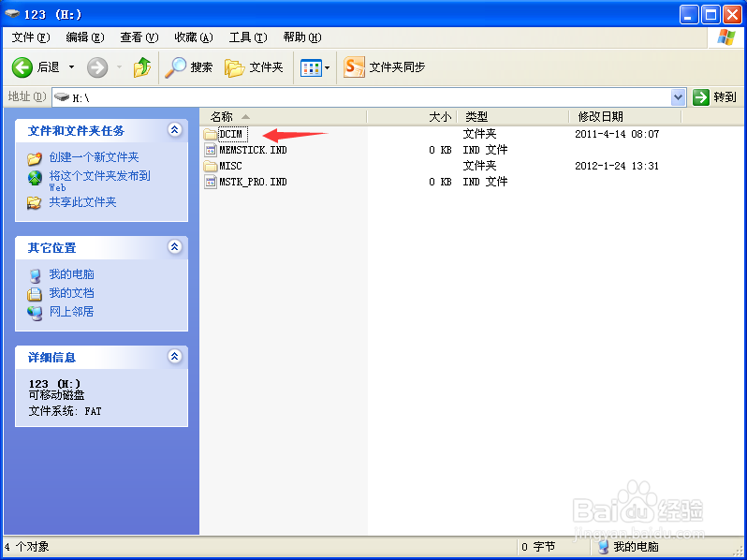Maximize the 123 (H:) window
Screen dimensions: 747x560
[710, 15]
